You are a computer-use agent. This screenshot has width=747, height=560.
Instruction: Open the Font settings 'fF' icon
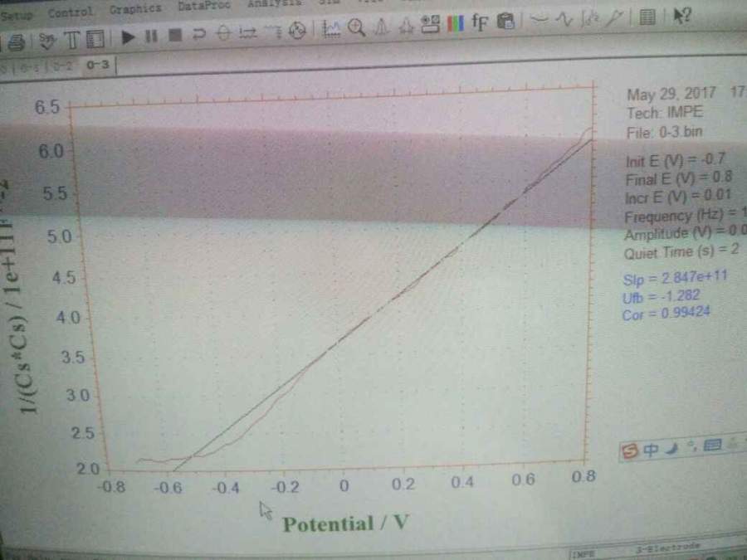pos(480,22)
